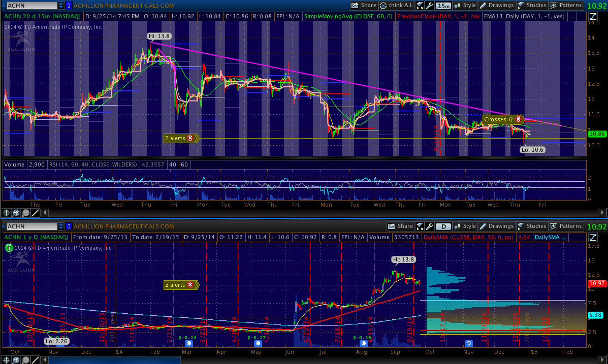Image resolution: width=608 pixels, height=364 pixels.
Task: Click the earnings lightbulb marker near March
Action: tap(188, 344)
